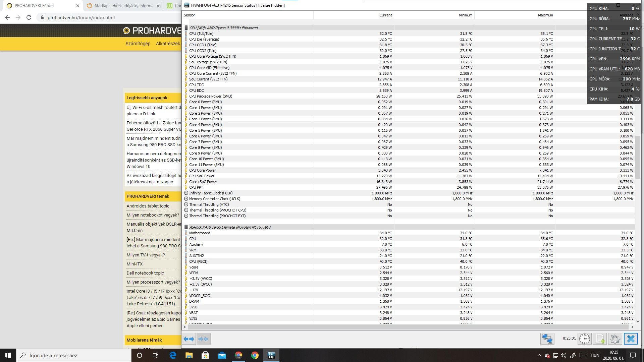Image resolution: width=644 pixels, height=362 pixels.
Task: Open File Explorer from taskbar
Action: coord(189,355)
